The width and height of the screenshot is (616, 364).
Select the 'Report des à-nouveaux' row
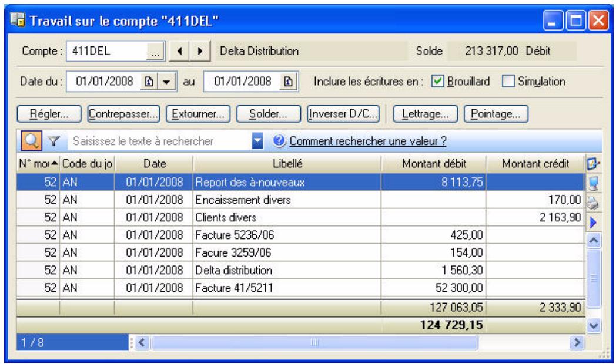click(300, 182)
